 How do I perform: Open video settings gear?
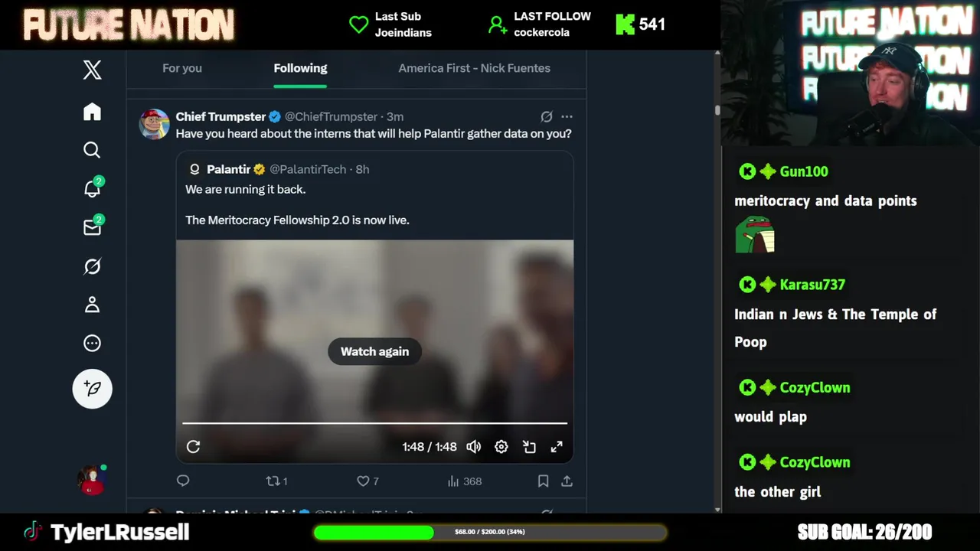click(x=501, y=447)
